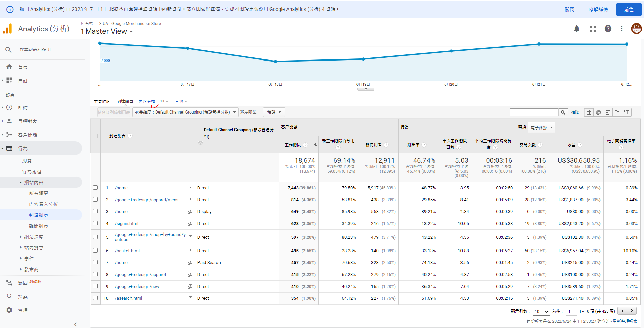This screenshot has height=328, width=644.
Task: Select the checkbox for /google+redesign/new row
Action: (95, 286)
